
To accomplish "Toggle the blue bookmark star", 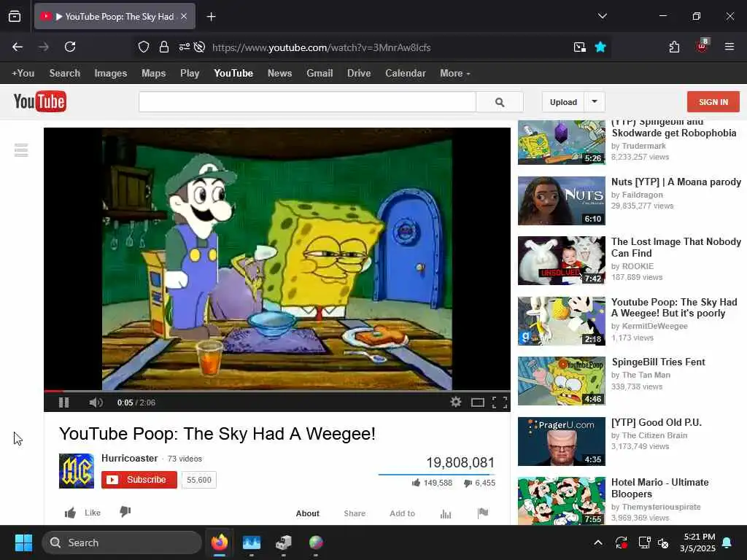I will (600, 47).
